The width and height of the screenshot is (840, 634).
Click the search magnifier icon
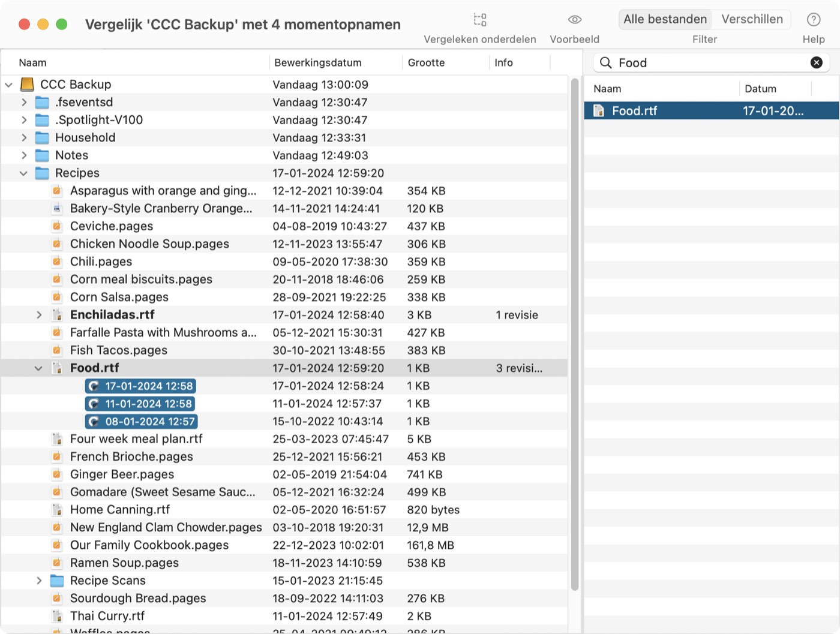606,62
